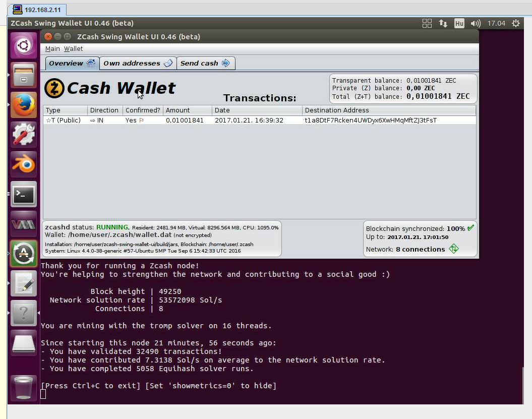Open the Wallet menu
This screenshot has height=419, width=532.
tap(73, 49)
